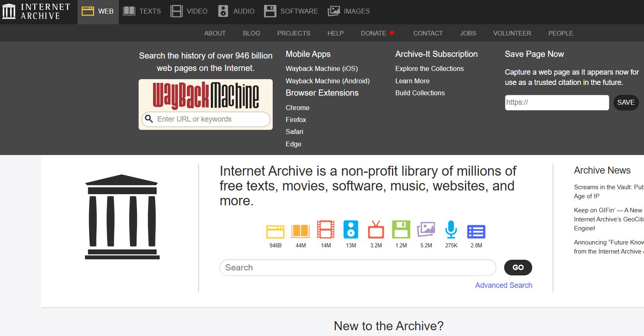Open the Announcing Future Knowledge news item
This screenshot has height=336, width=644.
click(609, 247)
